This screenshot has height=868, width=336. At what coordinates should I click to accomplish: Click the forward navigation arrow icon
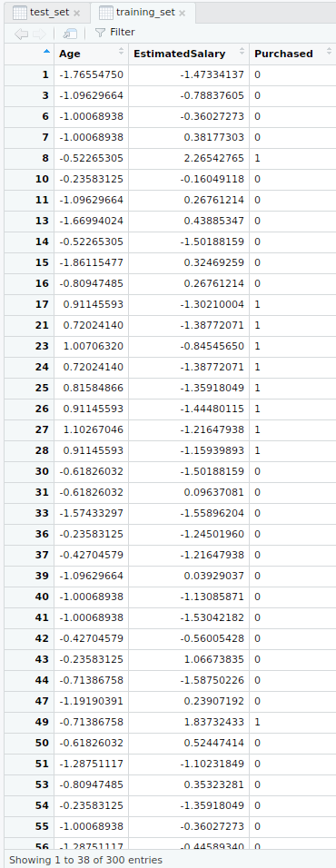(39, 34)
